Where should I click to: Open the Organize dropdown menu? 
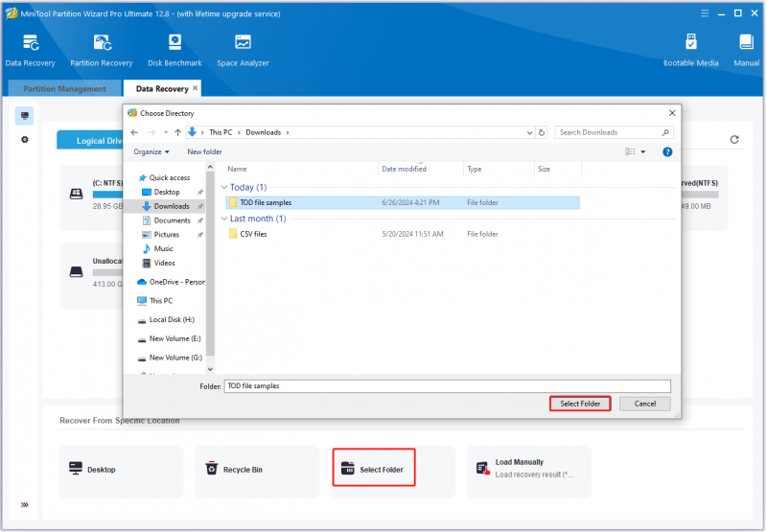(151, 152)
